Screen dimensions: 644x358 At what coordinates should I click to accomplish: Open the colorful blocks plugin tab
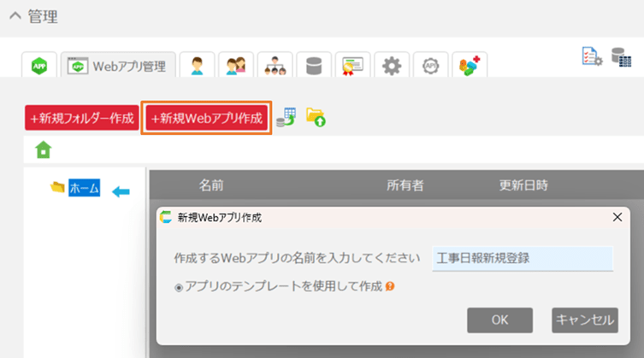point(470,66)
